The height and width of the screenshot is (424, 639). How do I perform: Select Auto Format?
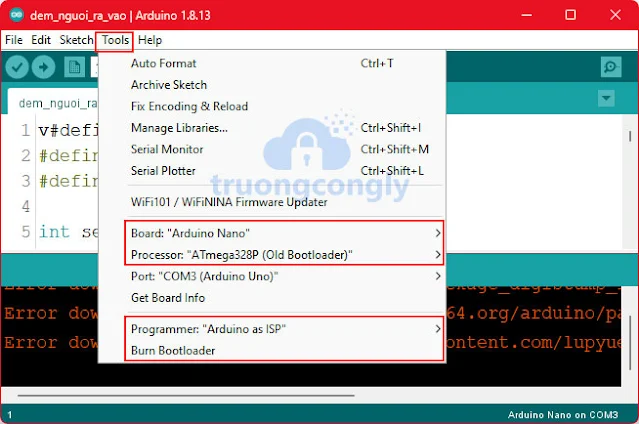(272, 64)
